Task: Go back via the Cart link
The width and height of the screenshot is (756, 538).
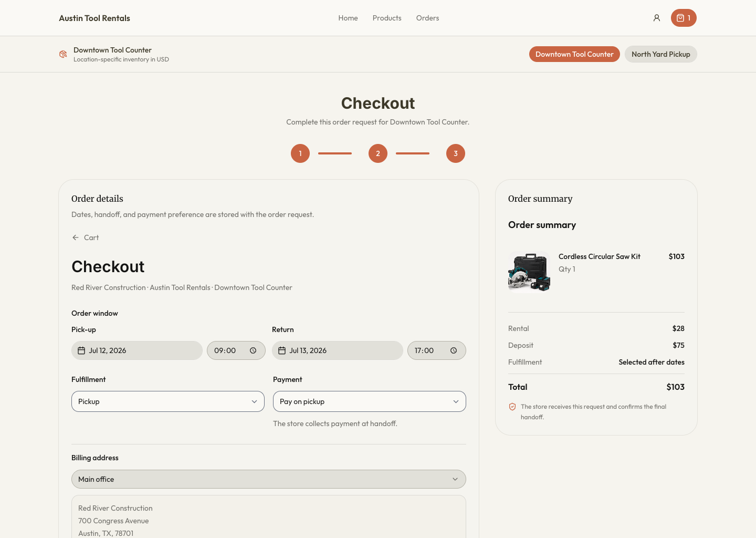Action: click(91, 237)
